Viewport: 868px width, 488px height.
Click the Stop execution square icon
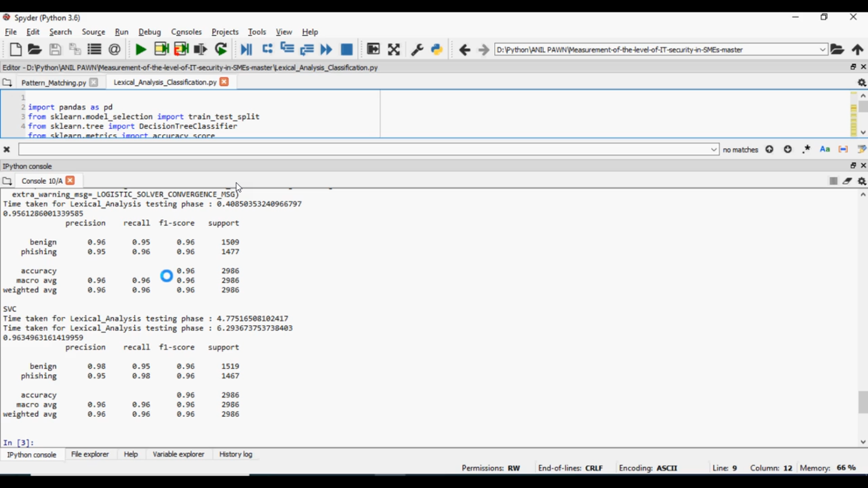coord(346,49)
